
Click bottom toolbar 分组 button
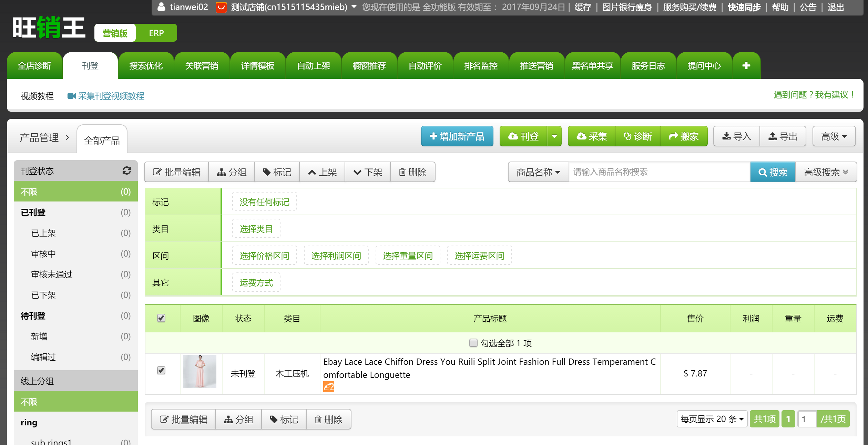(x=238, y=419)
